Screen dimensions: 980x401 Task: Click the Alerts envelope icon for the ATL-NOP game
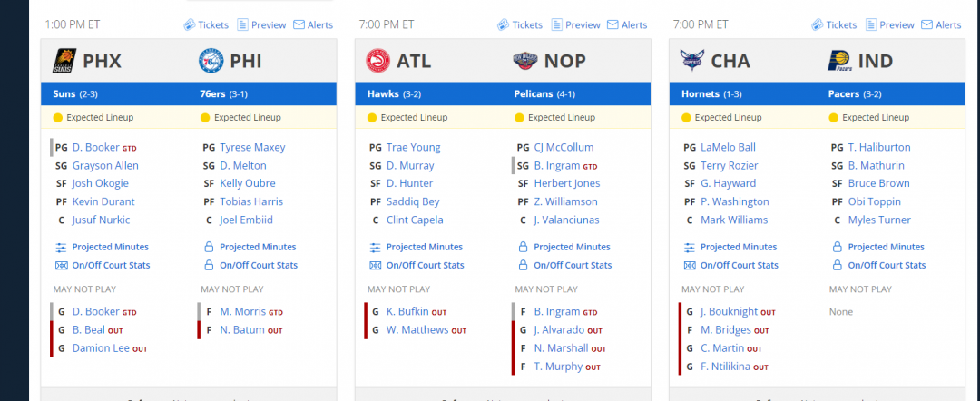click(x=612, y=25)
